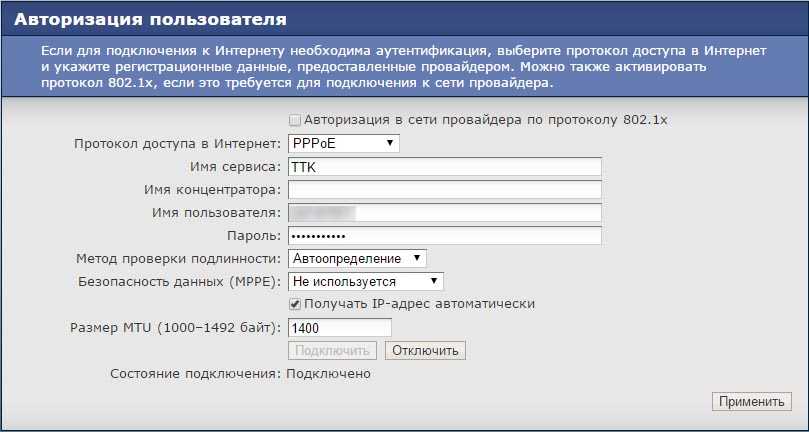Screen dimensions: 809x432
Task: Click the Применить button
Action: coord(751,402)
